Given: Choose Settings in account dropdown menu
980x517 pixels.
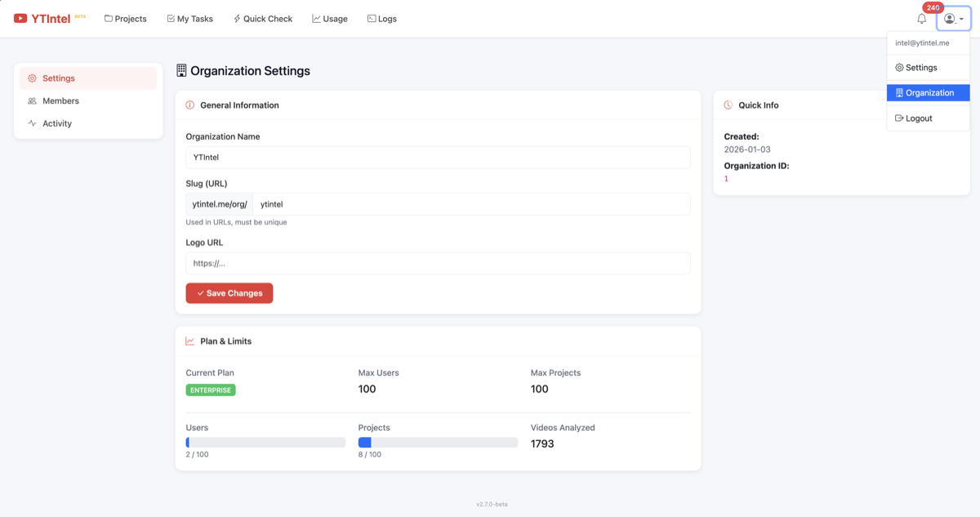Looking at the screenshot, I should click(920, 68).
